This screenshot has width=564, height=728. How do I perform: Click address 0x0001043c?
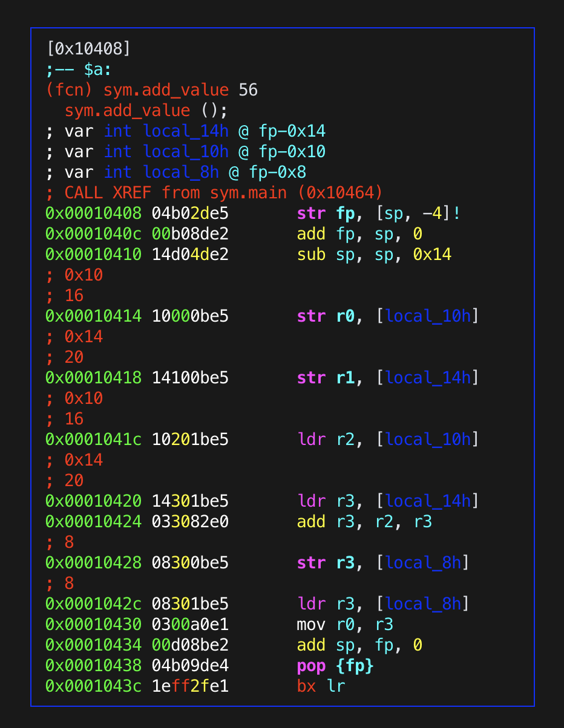(x=94, y=686)
